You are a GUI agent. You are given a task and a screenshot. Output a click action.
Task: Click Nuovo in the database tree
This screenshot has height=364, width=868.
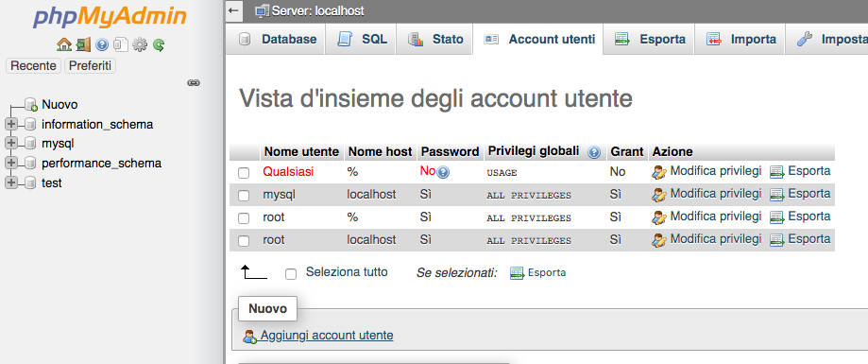[x=60, y=105]
